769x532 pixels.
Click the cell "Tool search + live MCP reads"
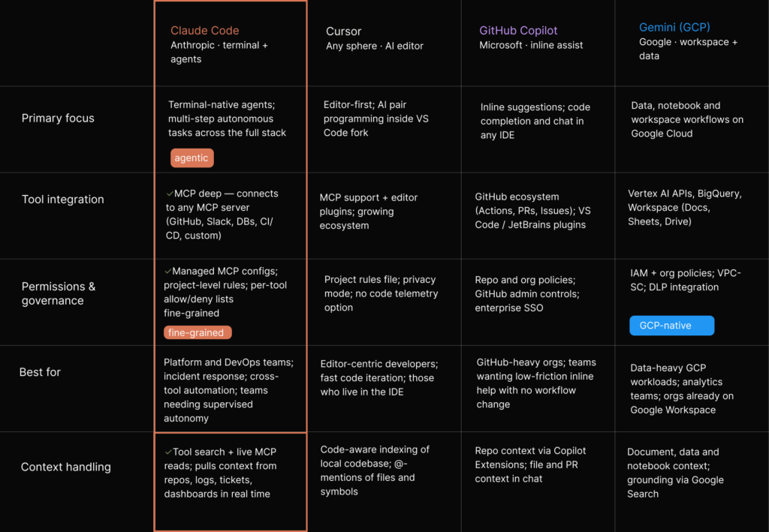(220, 473)
